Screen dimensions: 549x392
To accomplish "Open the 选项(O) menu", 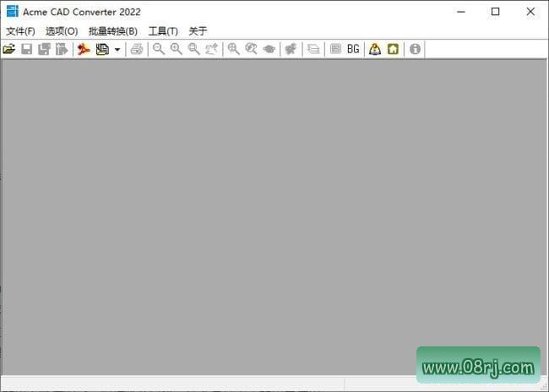I will point(62,31).
